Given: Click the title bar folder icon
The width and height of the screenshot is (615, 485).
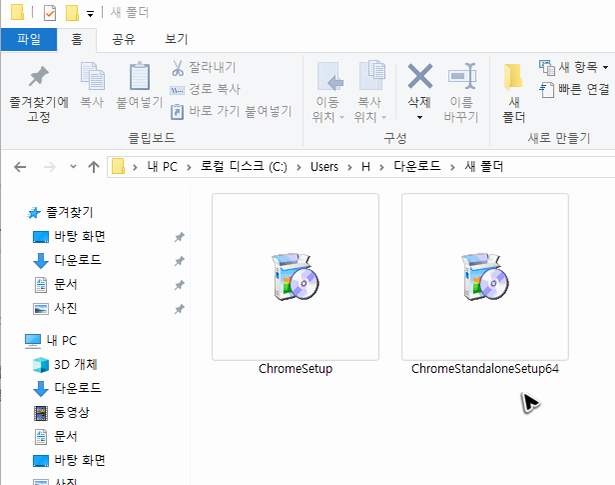Looking at the screenshot, I should [17, 12].
